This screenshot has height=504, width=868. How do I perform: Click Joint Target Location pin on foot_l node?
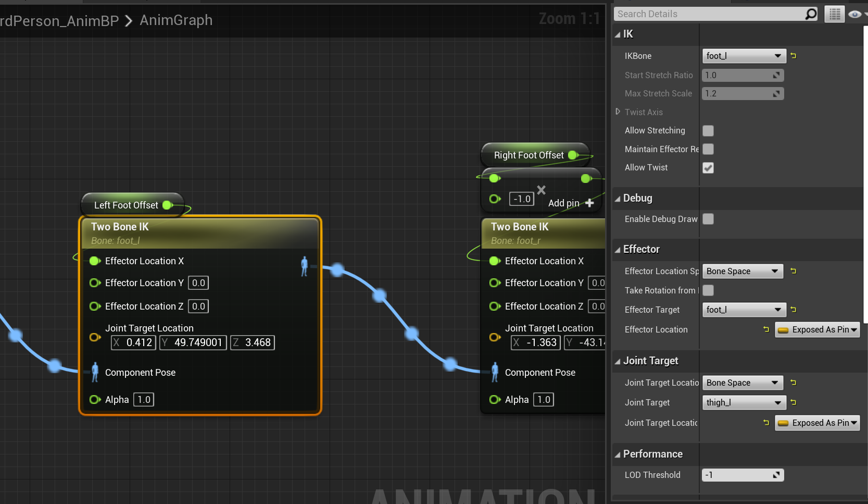click(95, 337)
